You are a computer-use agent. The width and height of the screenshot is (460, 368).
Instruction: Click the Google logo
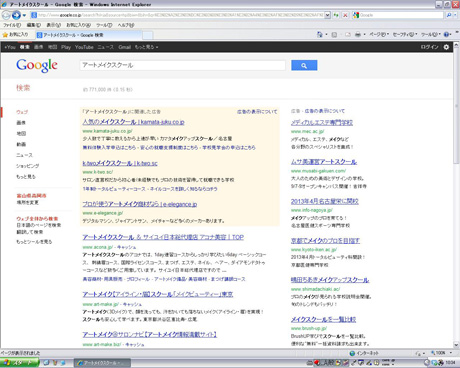coord(37,65)
